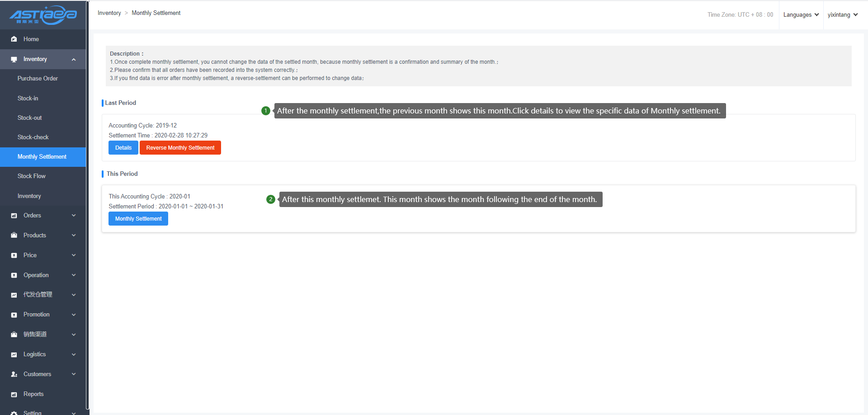This screenshot has height=415, width=868.
Task: Click the Customers person icon
Action: click(14, 374)
